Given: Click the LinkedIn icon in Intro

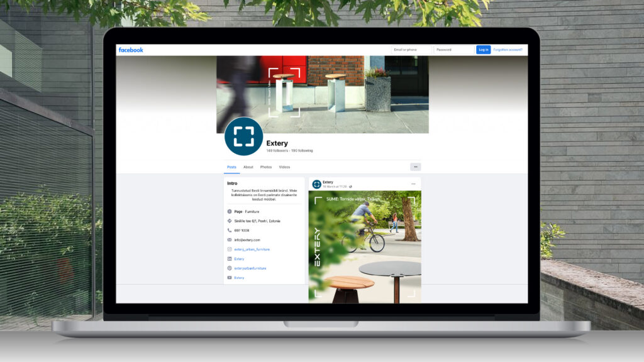Looking at the screenshot, I should (230, 259).
